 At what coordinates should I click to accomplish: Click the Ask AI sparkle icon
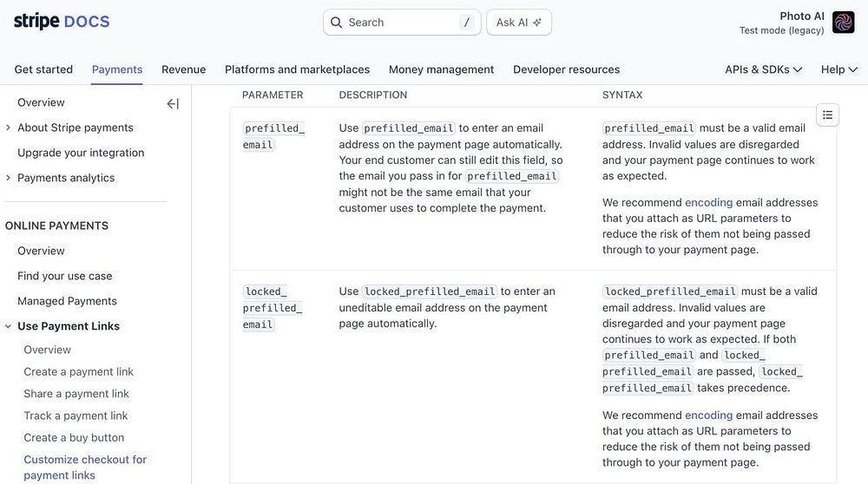click(x=537, y=23)
